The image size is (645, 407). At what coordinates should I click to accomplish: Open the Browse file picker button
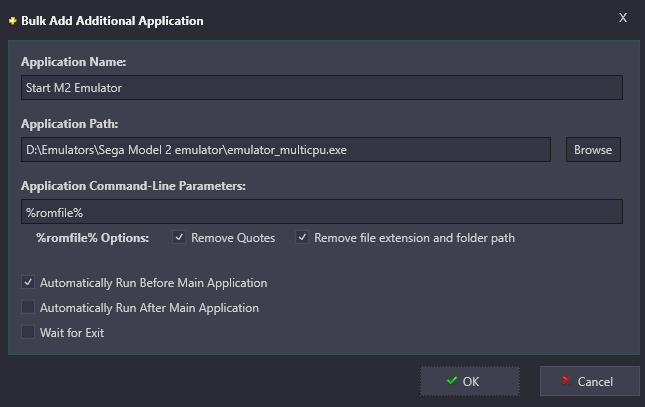point(593,150)
